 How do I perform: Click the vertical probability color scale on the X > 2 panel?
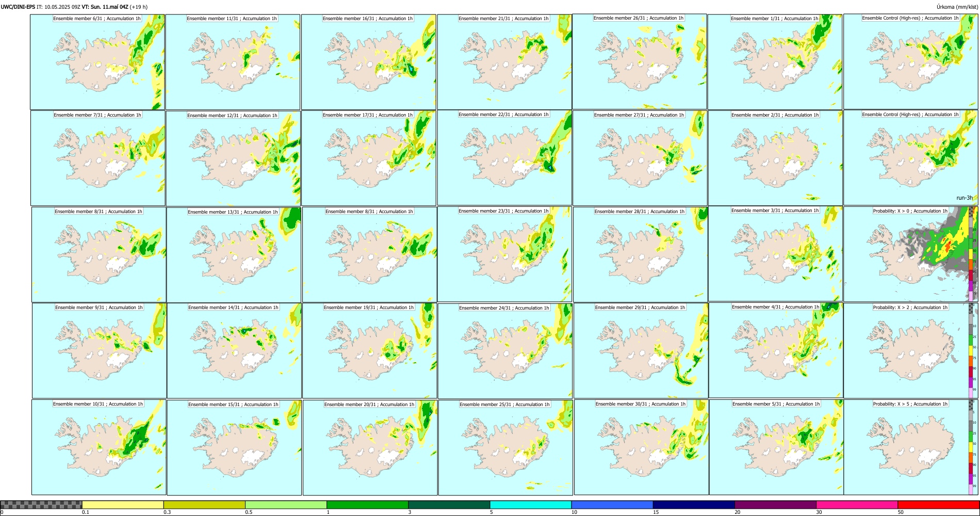(x=971, y=350)
